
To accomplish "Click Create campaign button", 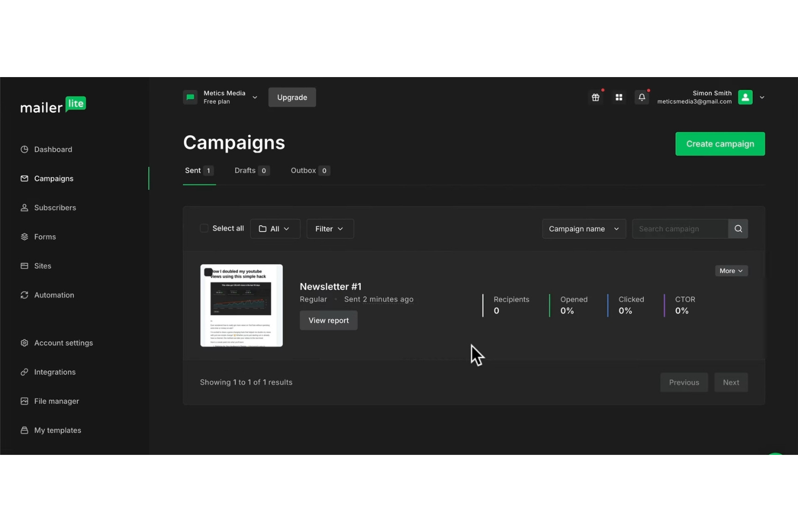I will [x=720, y=144].
